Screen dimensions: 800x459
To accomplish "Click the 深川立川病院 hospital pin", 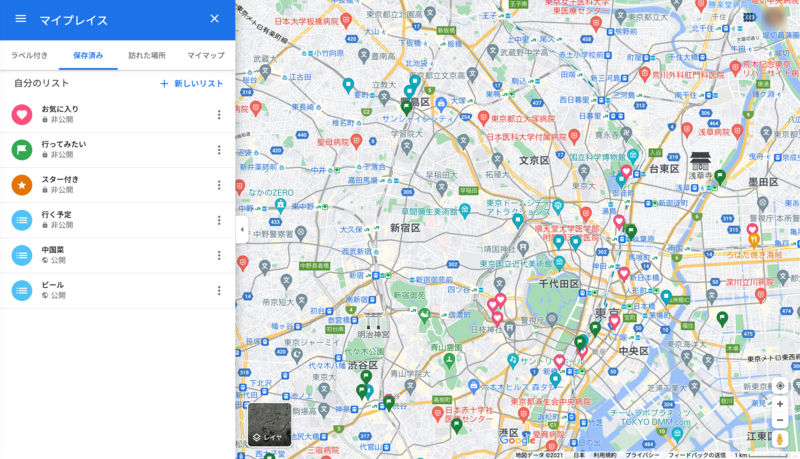I will point(761,294).
